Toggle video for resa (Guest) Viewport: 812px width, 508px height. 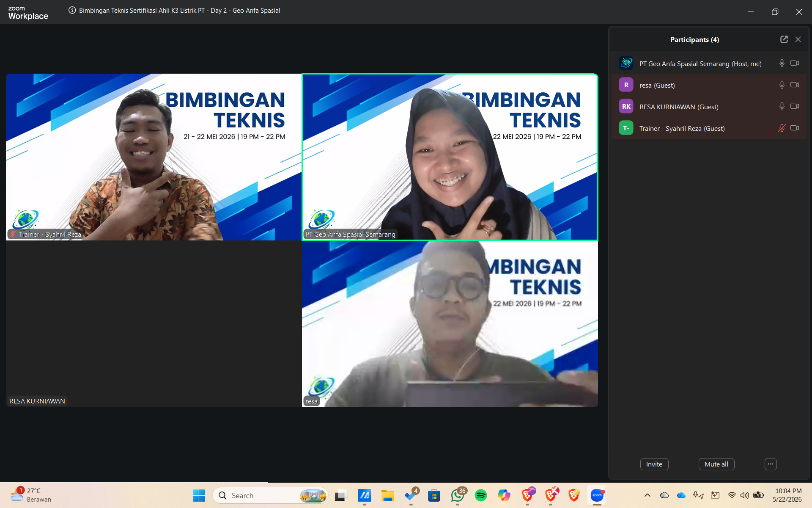coord(795,85)
